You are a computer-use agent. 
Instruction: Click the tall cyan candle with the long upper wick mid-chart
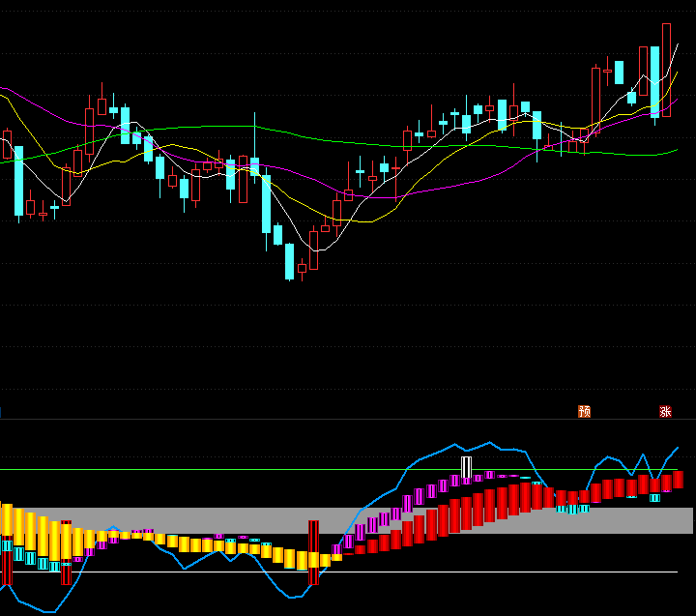(255, 160)
